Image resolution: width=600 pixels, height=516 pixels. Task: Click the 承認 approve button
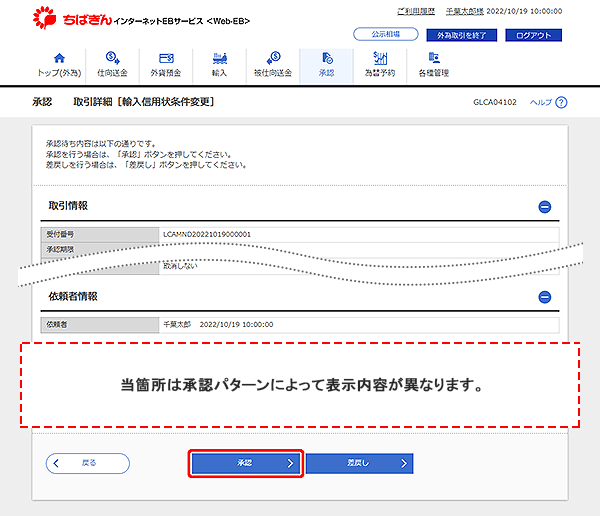pyautogui.click(x=246, y=463)
